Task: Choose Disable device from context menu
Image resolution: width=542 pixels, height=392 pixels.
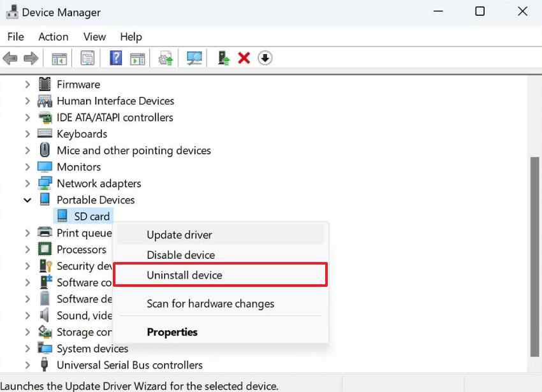Action: click(221, 255)
